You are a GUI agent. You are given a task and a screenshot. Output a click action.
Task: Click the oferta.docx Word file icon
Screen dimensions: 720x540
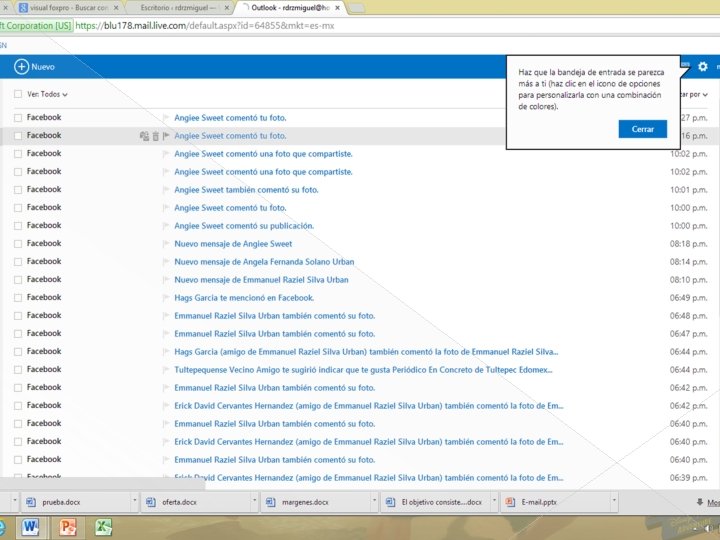(151, 502)
